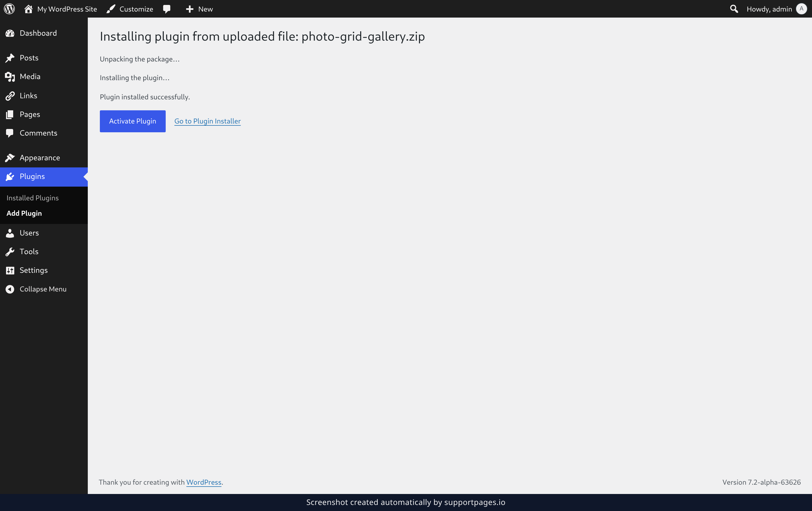Click the New label in admin bar
Viewport: 812px width, 511px height.
click(x=205, y=9)
